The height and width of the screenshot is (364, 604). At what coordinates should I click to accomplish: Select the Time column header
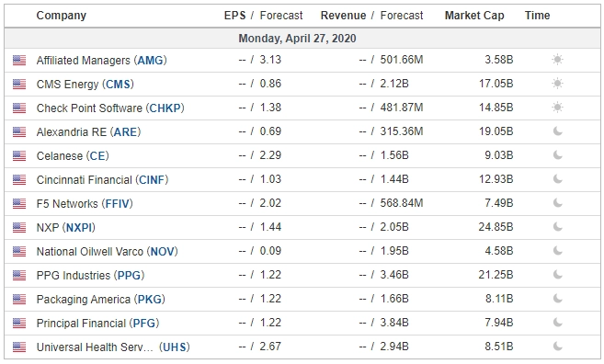pyautogui.click(x=538, y=16)
